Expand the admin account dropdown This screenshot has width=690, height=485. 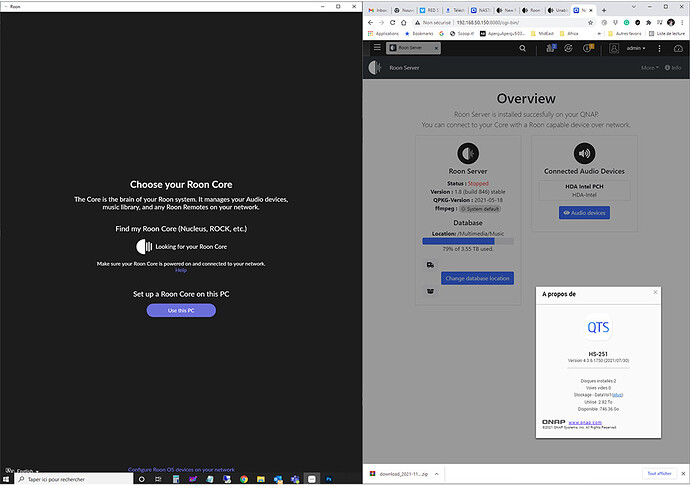tap(636, 48)
